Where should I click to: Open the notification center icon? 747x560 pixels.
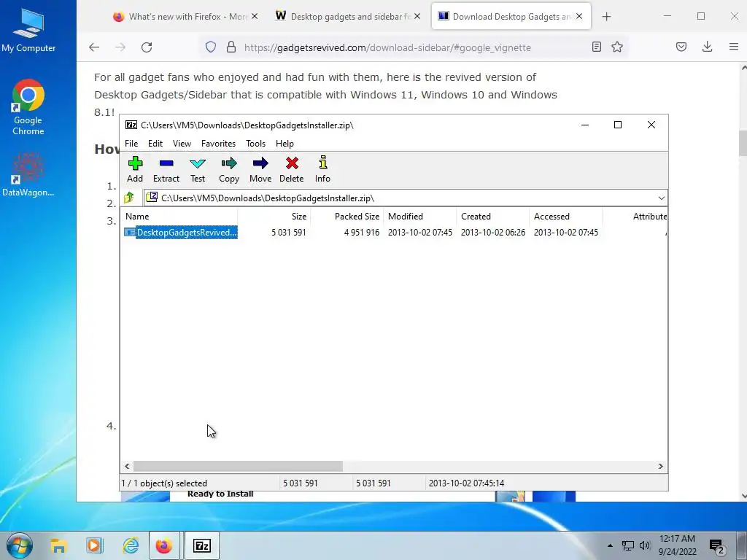point(717,546)
